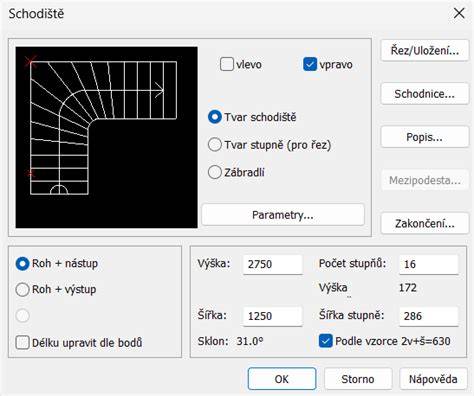Screen dimensions: 474x396
Task: Close the Schodiště dialog
Action: point(459,13)
